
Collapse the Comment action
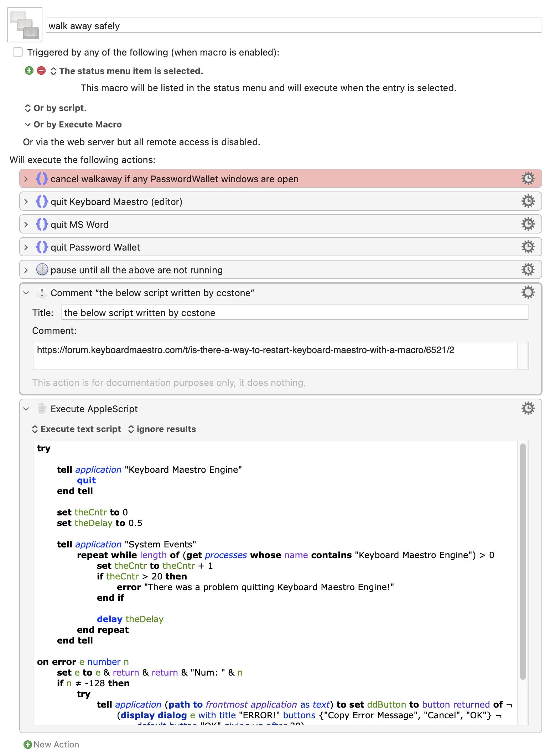(x=26, y=293)
